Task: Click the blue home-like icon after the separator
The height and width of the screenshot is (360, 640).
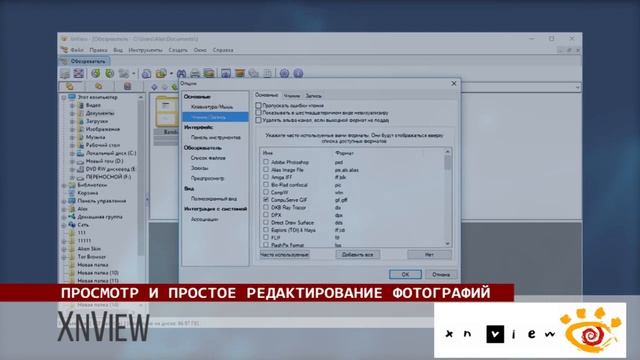Action: point(147,73)
